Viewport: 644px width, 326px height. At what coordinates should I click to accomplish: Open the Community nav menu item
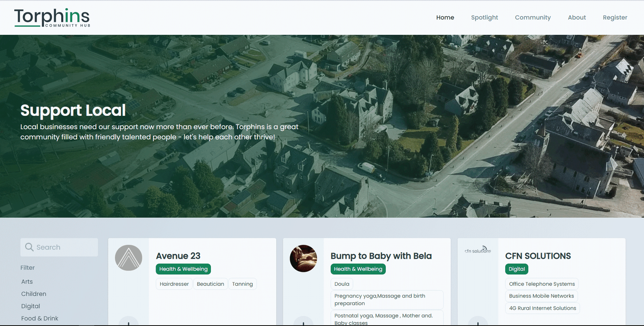point(532,18)
